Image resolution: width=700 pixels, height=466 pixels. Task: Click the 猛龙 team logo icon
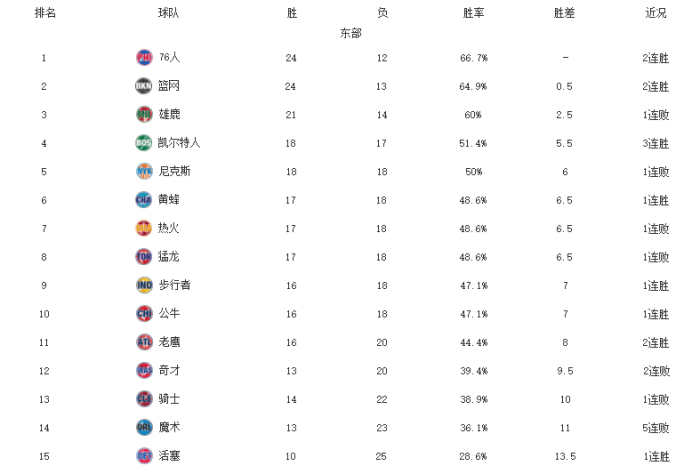[x=144, y=256]
